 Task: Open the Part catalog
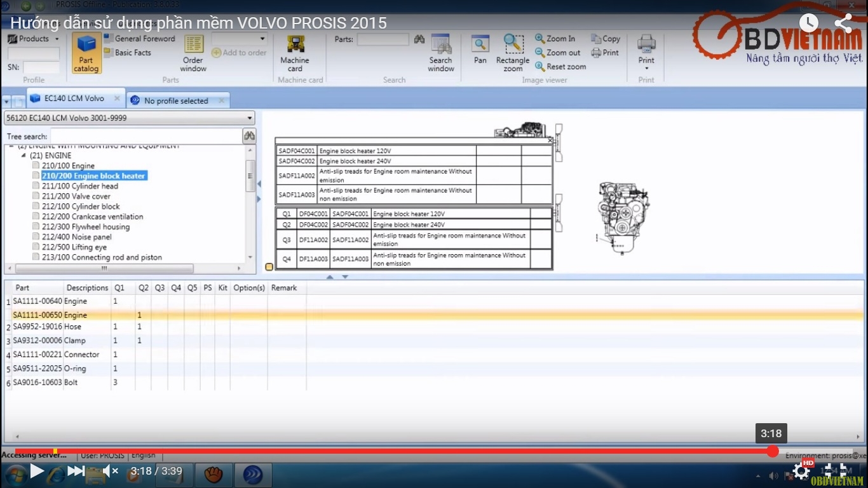[86, 53]
